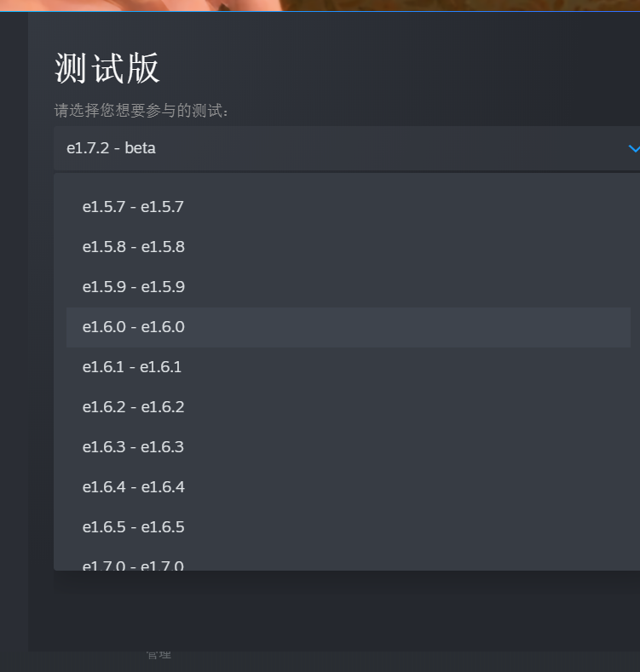Select the highlighted 'e1.6.0 - e1.6.0' entry

(x=349, y=327)
